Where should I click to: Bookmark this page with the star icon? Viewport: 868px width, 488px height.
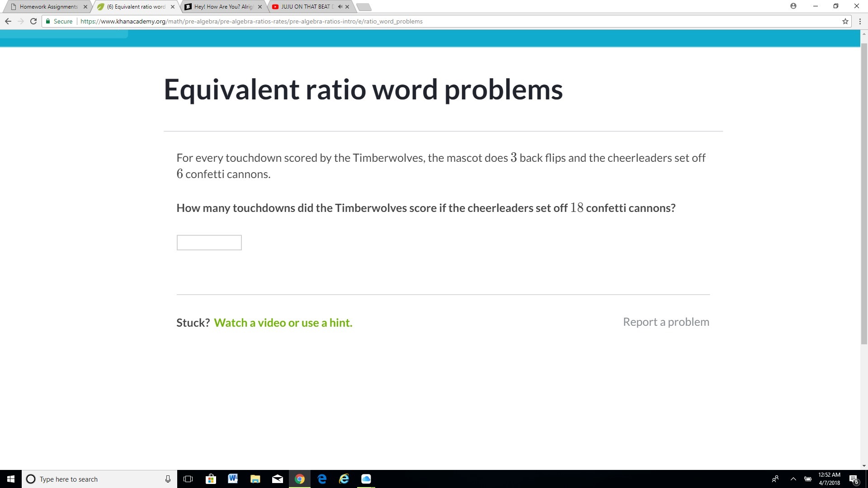[845, 21]
